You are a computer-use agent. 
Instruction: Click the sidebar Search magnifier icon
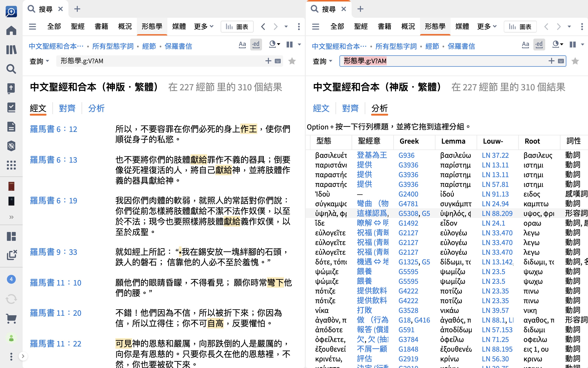[x=11, y=69]
